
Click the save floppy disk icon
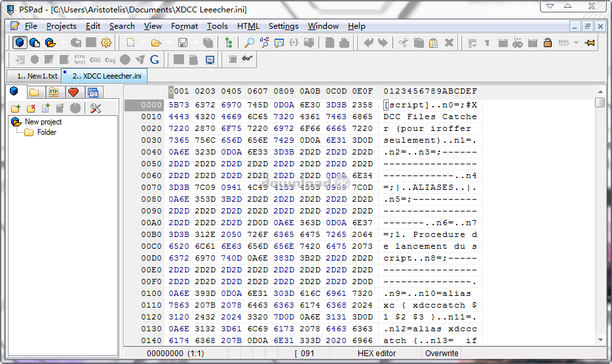click(x=183, y=43)
